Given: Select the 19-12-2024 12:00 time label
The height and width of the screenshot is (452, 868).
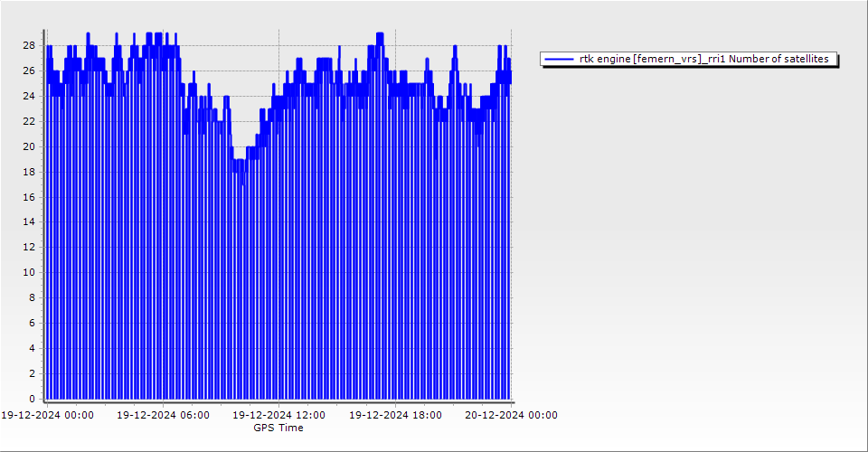Looking at the screenshot, I should point(279,415).
